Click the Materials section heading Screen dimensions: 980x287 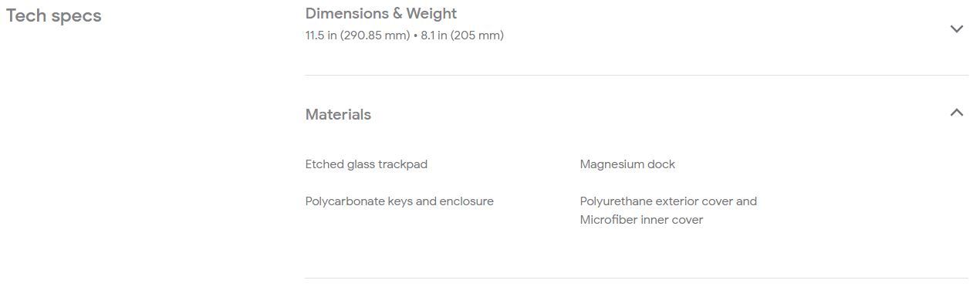point(338,114)
